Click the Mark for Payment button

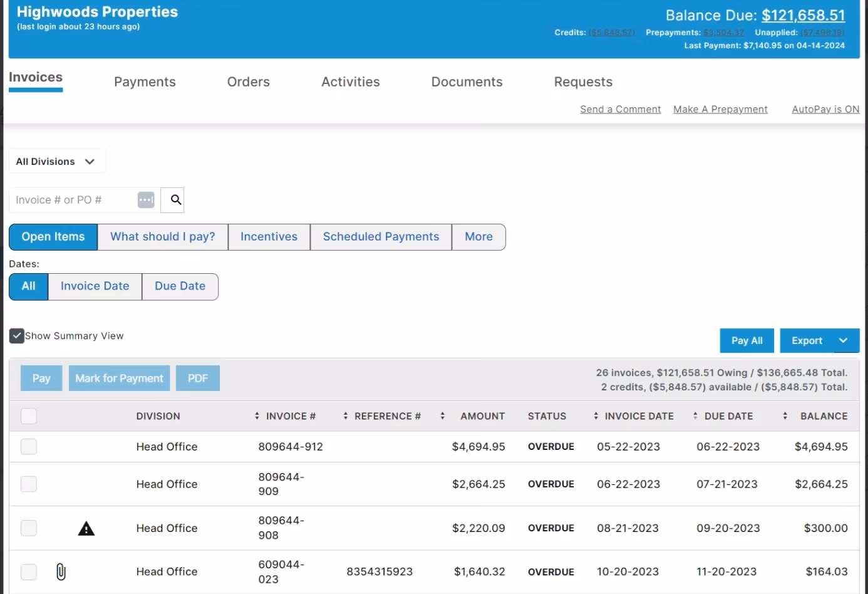pyautogui.click(x=119, y=378)
